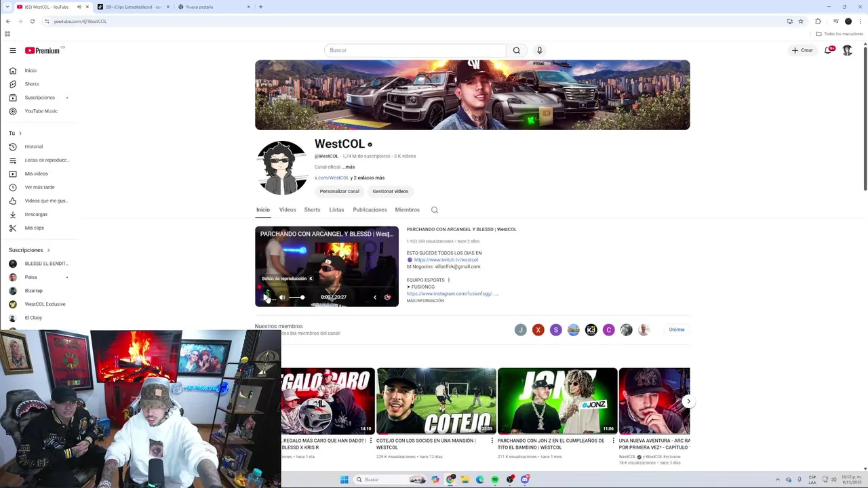Go to YouTube Premium home logo
868x488 pixels.
tap(43, 50)
